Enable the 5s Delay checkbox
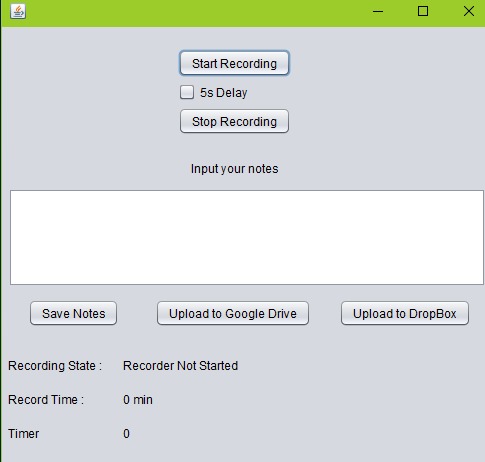This screenshot has height=462, width=485. click(187, 92)
